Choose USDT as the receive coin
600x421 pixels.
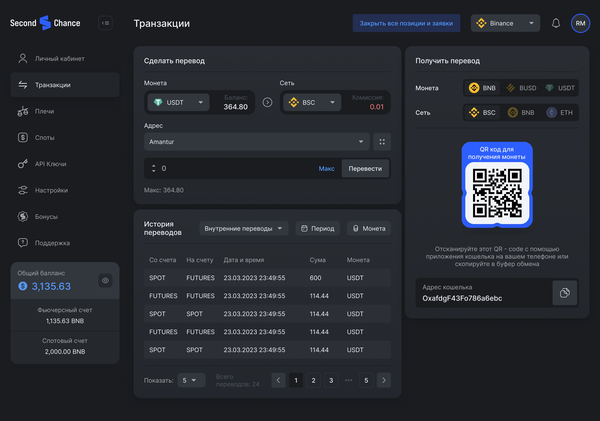(564, 88)
